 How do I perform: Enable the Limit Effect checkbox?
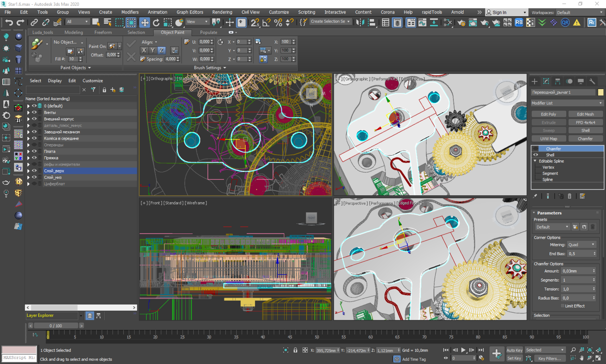click(563, 306)
